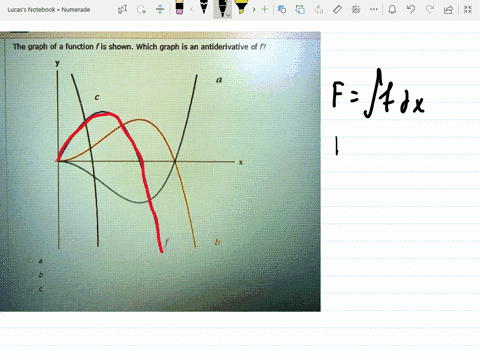Click answer option a below the graph
The width and height of the screenshot is (480, 360).
(x=40, y=261)
